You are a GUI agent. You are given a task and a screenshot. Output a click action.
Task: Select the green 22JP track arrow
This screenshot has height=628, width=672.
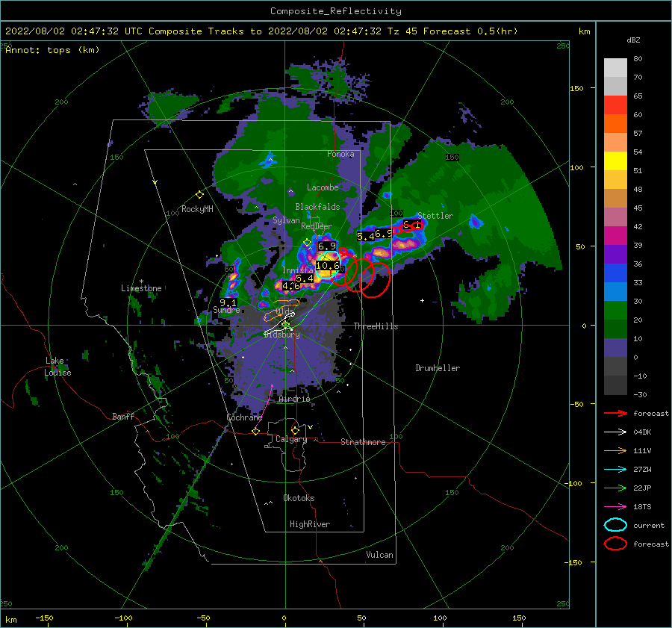tap(615, 488)
